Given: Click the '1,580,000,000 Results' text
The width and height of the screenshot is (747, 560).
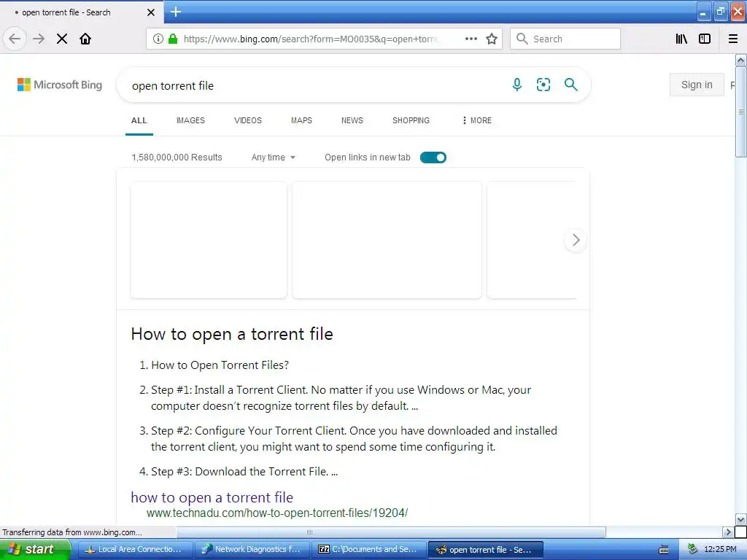Looking at the screenshot, I should pos(177,157).
